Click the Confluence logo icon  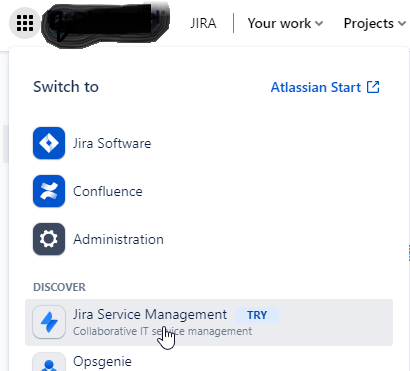tap(49, 191)
